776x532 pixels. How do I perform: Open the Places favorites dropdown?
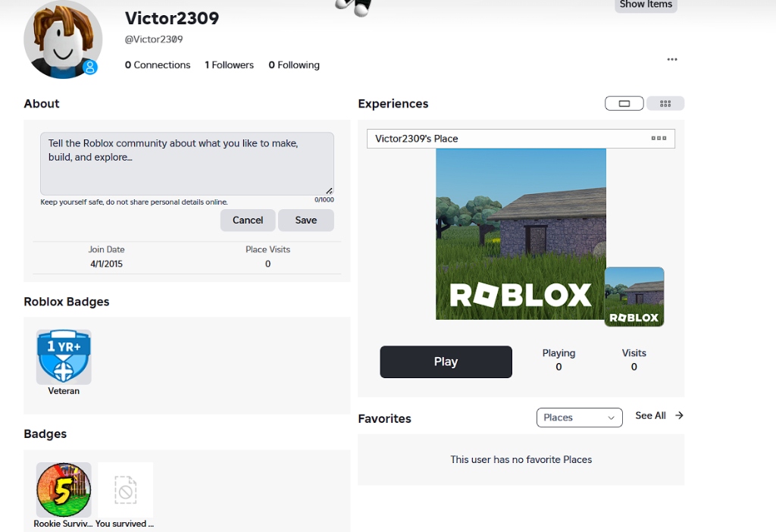point(579,417)
